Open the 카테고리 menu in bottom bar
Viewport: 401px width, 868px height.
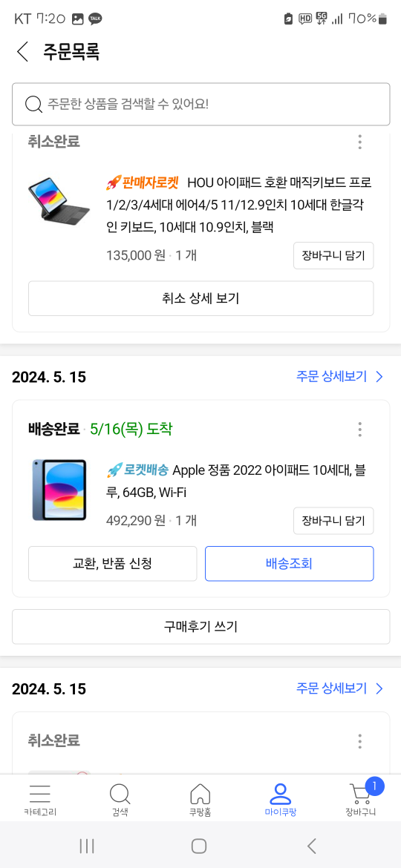40,800
